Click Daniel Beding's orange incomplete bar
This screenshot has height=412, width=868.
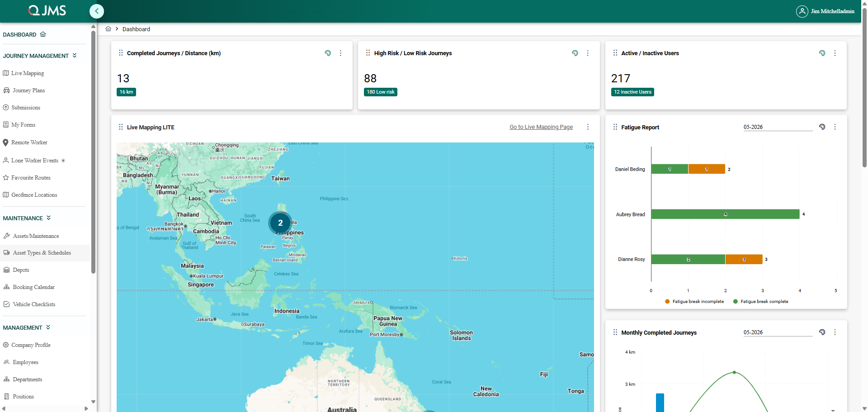707,169
